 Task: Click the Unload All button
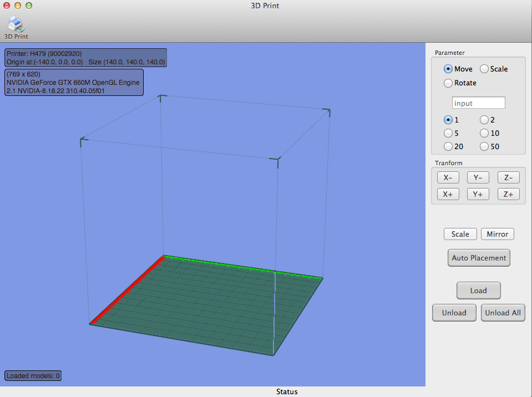point(503,313)
